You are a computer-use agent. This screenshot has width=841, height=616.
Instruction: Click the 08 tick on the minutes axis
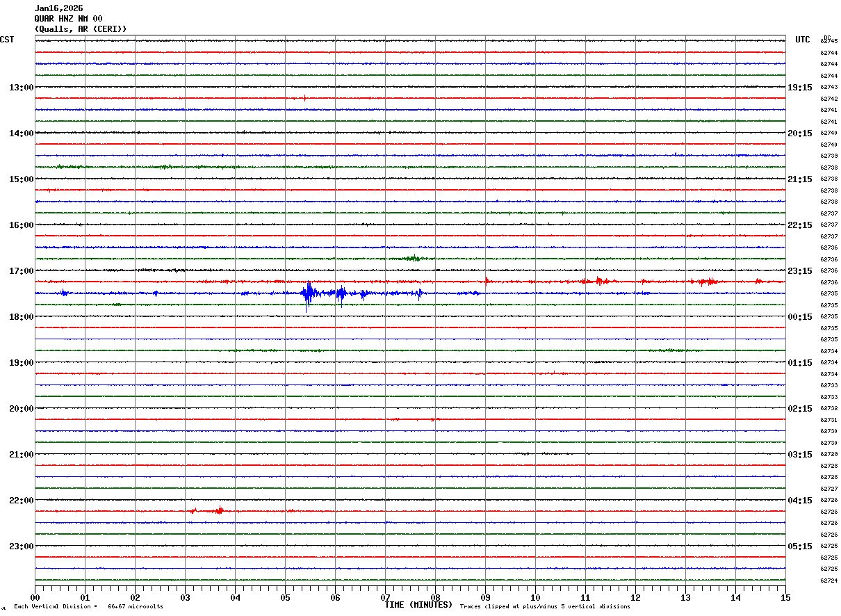point(435,597)
